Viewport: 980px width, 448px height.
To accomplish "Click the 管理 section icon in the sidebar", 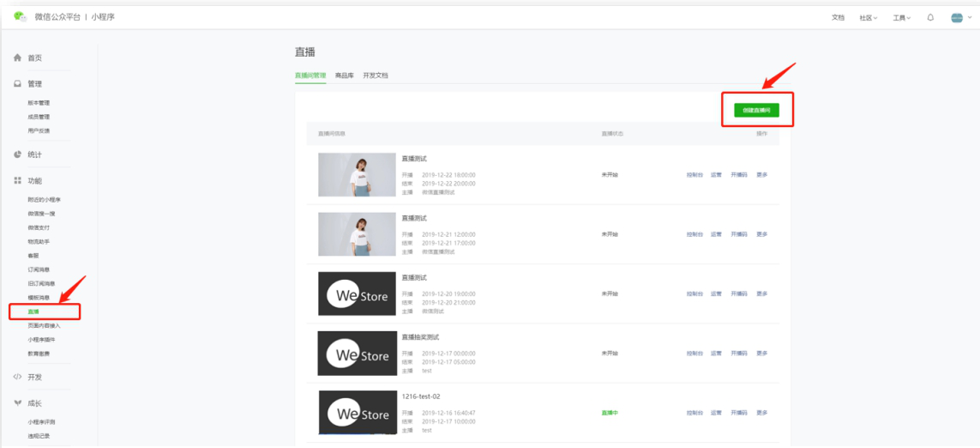I will point(17,84).
